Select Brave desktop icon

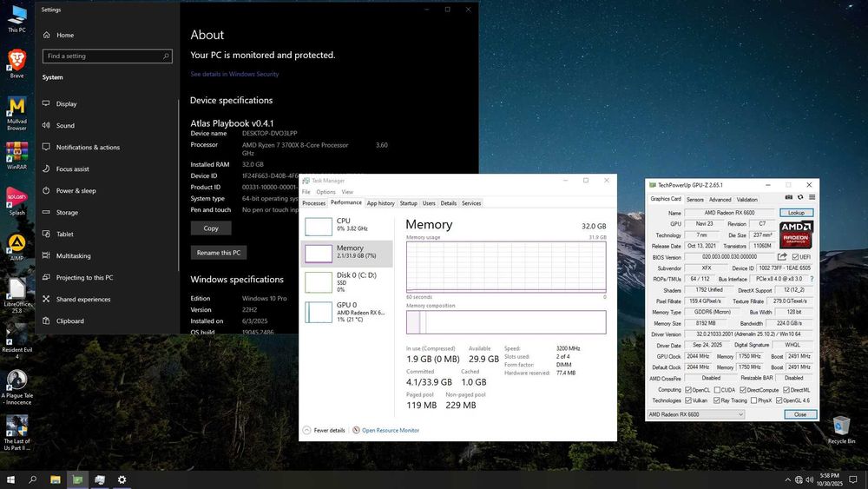coord(16,63)
